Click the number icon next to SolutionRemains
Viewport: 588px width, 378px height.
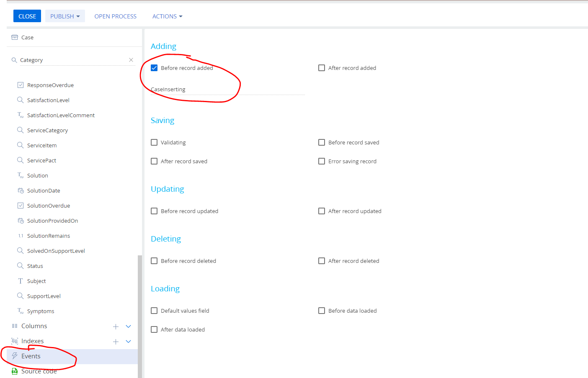21,236
